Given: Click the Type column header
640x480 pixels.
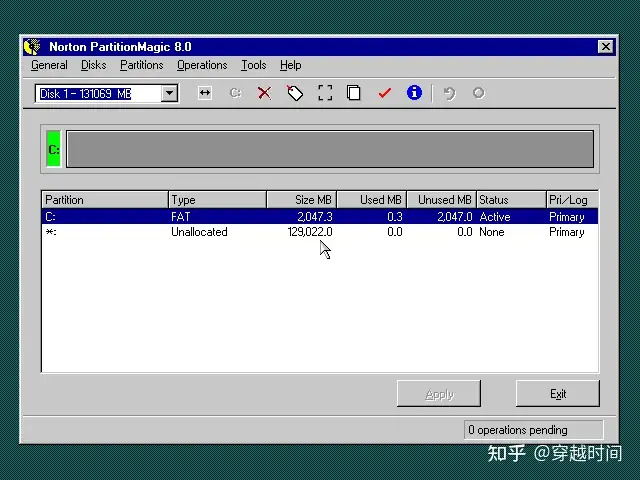Looking at the screenshot, I should point(218,200).
